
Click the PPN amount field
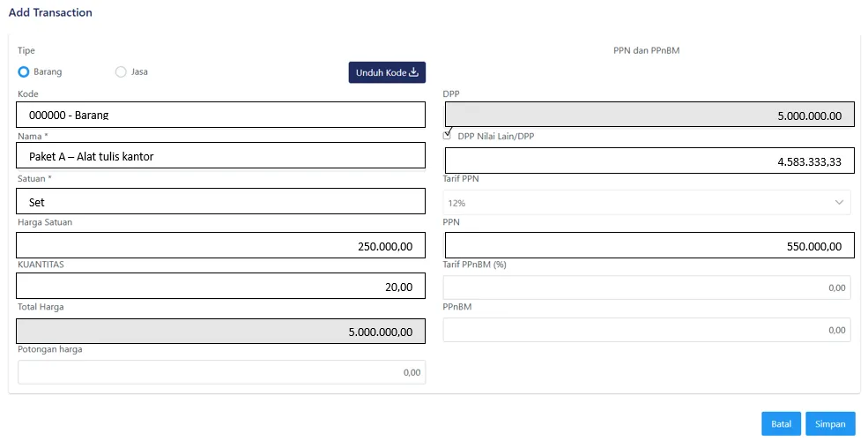(x=649, y=245)
